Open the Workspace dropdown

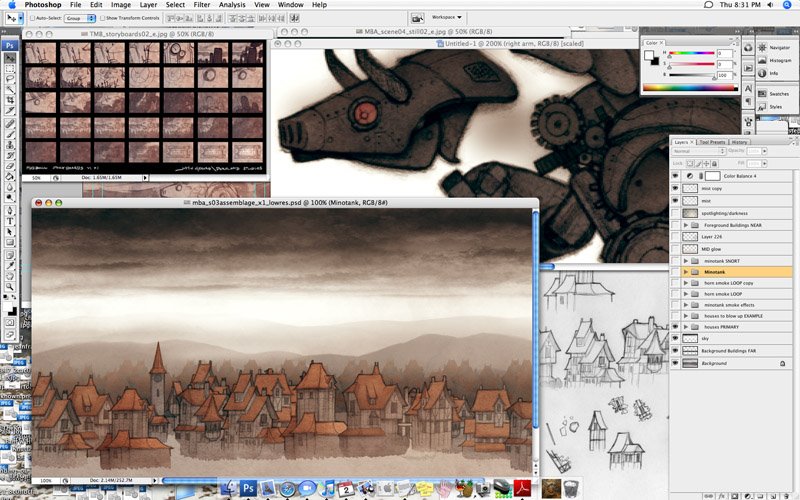(x=446, y=17)
